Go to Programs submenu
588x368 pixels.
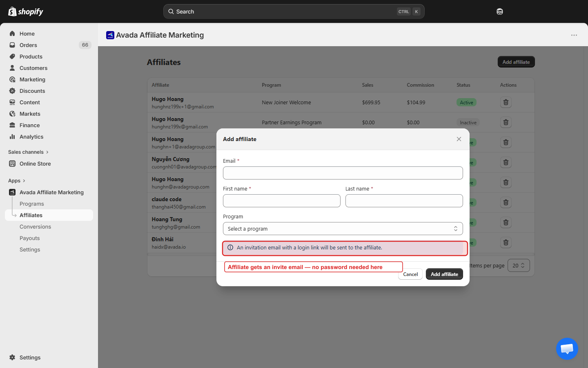pyautogui.click(x=32, y=204)
